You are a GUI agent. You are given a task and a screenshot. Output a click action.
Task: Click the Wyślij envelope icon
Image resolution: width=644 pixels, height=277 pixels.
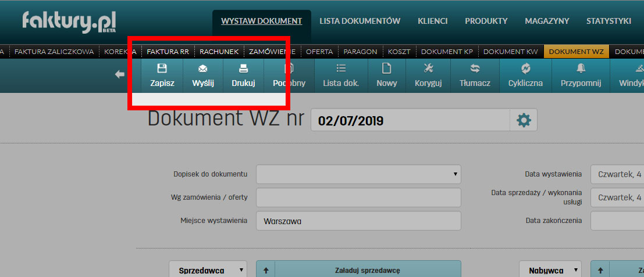pyautogui.click(x=203, y=69)
